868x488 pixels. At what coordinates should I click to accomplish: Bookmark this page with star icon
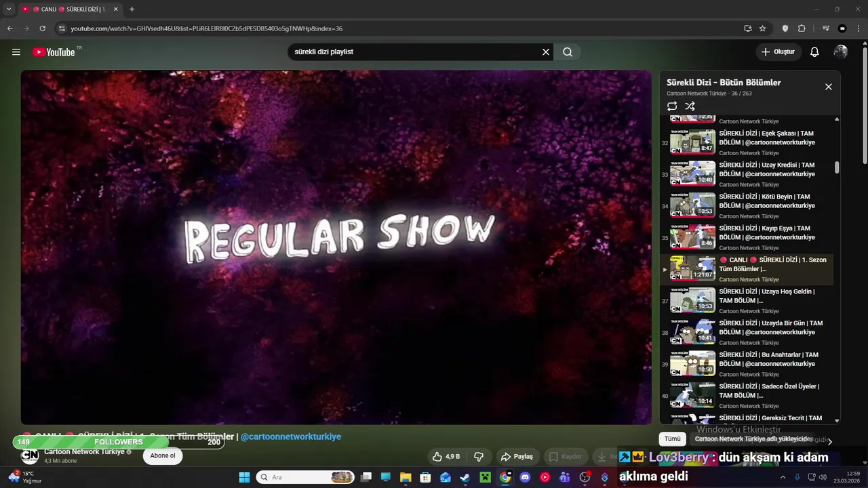(762, 28)
